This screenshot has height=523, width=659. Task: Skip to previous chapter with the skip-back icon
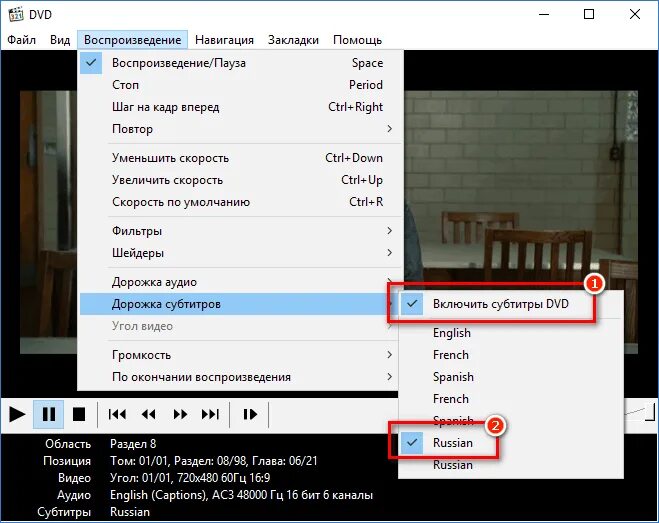pos(117,415)
